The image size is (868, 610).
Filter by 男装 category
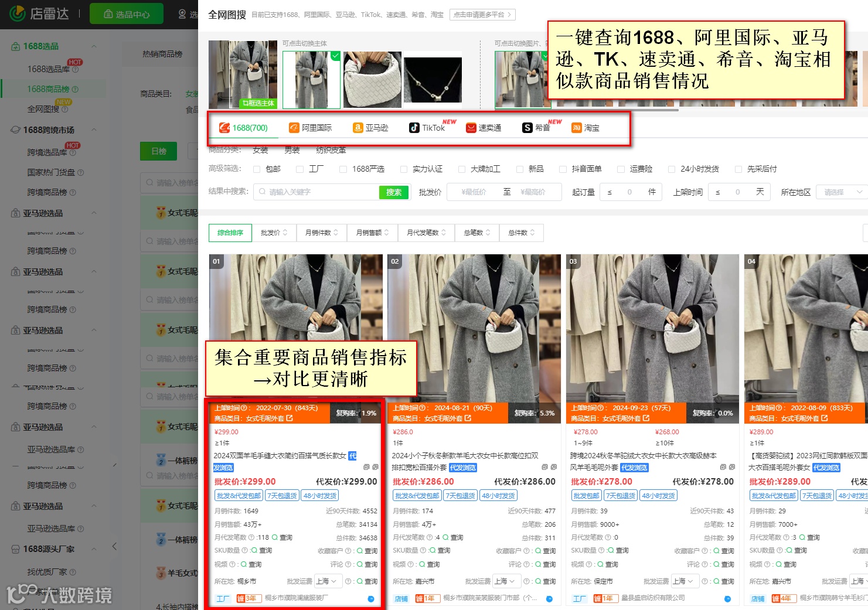pyautogui.click(x=292, y=151)
